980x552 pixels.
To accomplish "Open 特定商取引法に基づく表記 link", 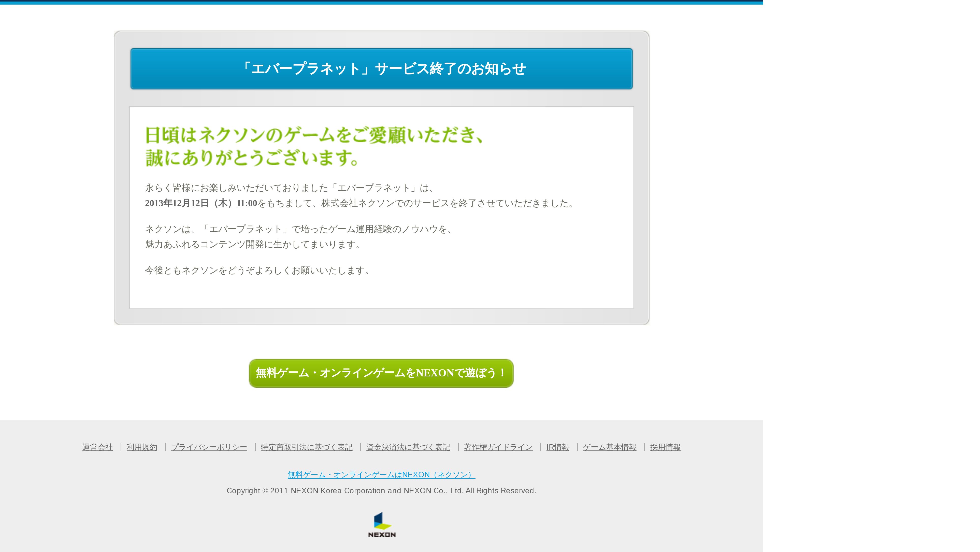I will (x=306, y=447).
